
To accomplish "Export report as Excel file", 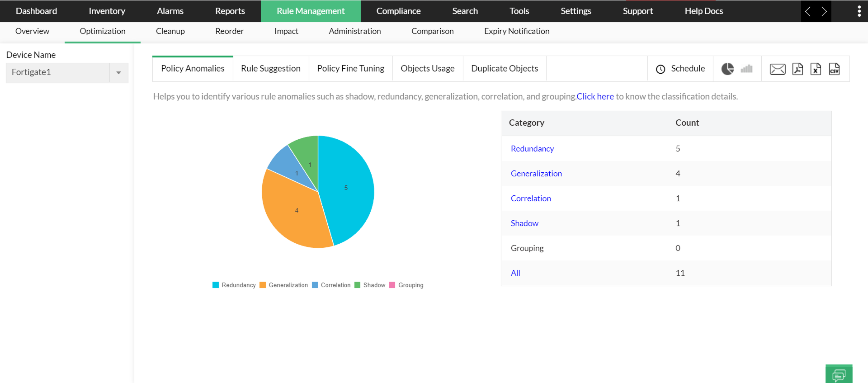I will click(x=816, y=69).
